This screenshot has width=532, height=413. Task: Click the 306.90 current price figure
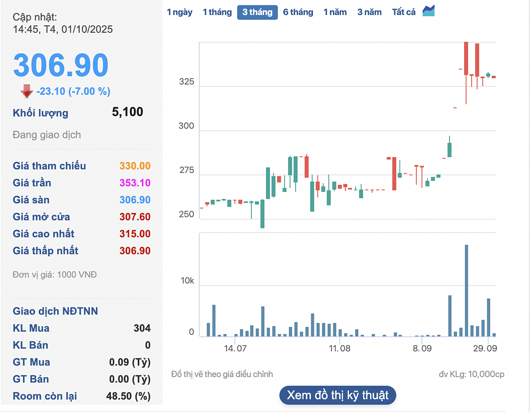point(61,66)
